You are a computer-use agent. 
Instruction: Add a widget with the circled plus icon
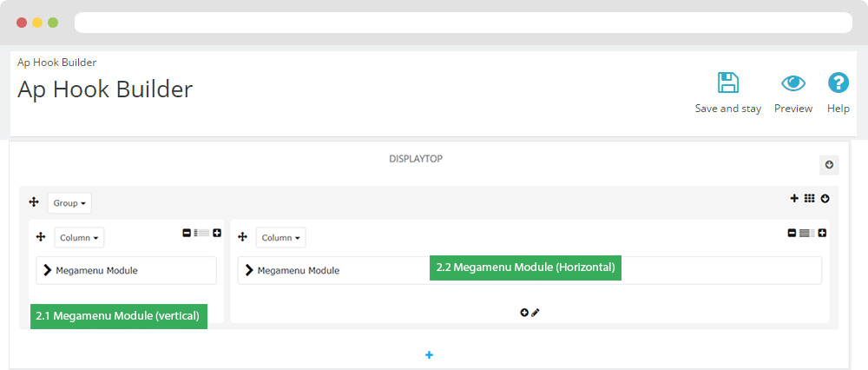click(524, 313)
